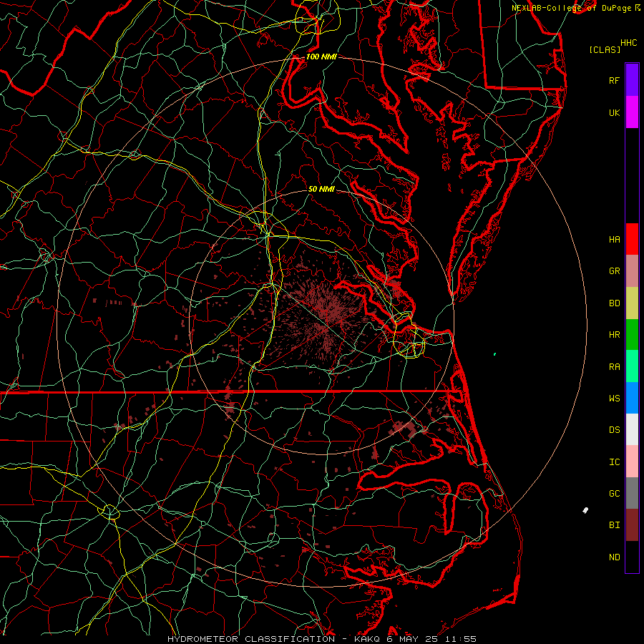Click the BI brown legend swatch
644x644 pixels.
click(632, 525)
